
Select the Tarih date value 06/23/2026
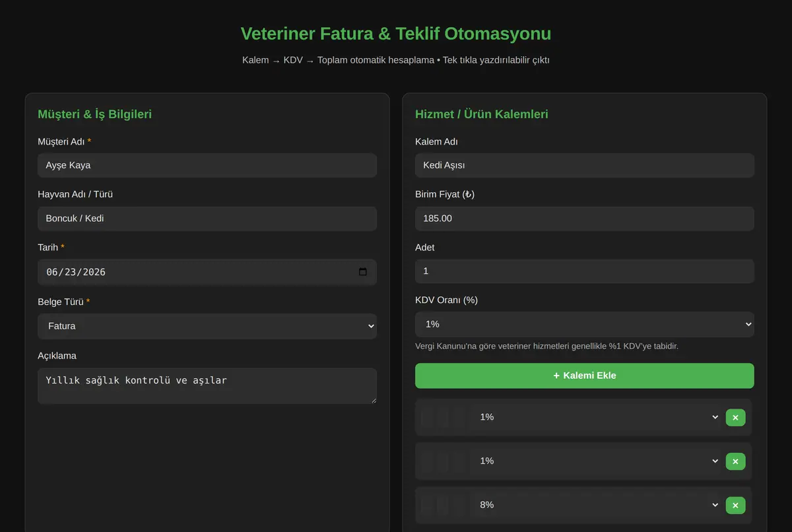(x=75, y=272)
